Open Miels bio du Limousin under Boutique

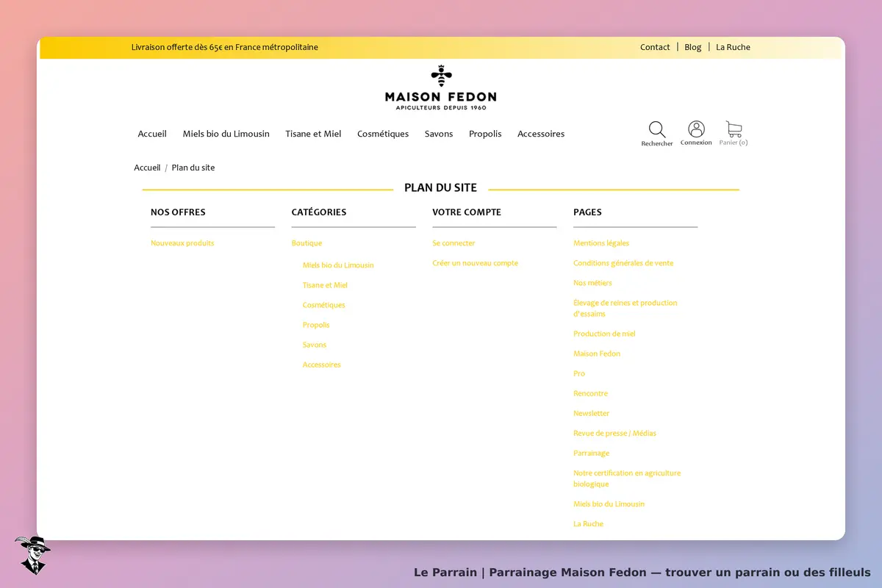click(x=338, y=265)
